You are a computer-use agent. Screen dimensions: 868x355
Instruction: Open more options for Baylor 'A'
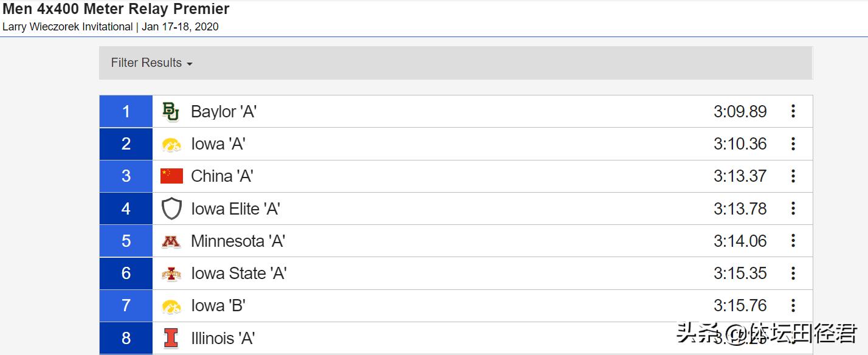(x=793, y=111)
